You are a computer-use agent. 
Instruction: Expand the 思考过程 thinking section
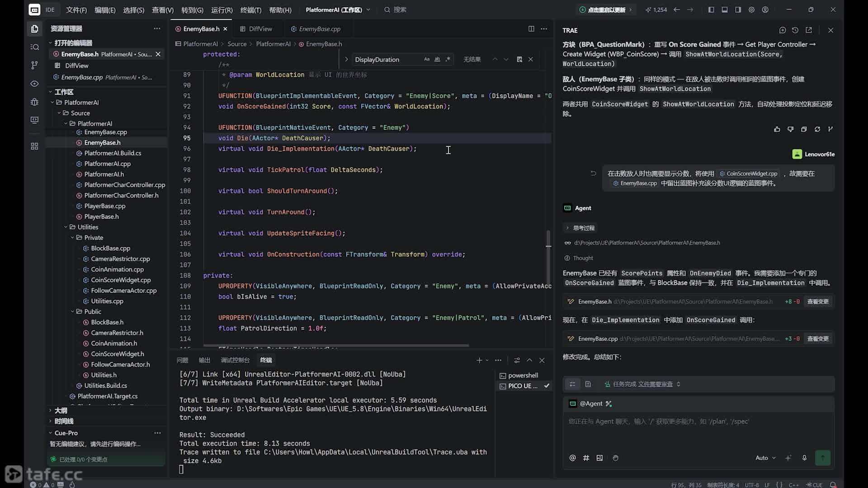click(580, 228)
